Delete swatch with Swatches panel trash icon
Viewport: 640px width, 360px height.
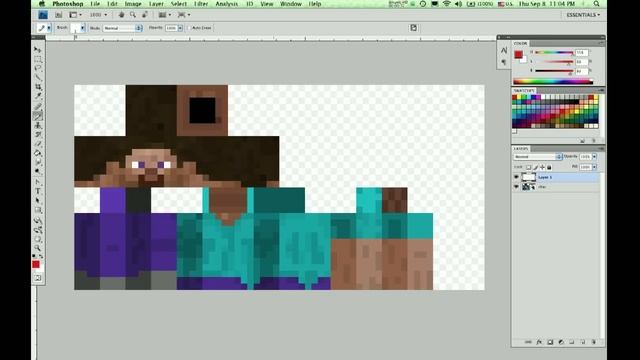pyautogui.click(x=593, y=140)
